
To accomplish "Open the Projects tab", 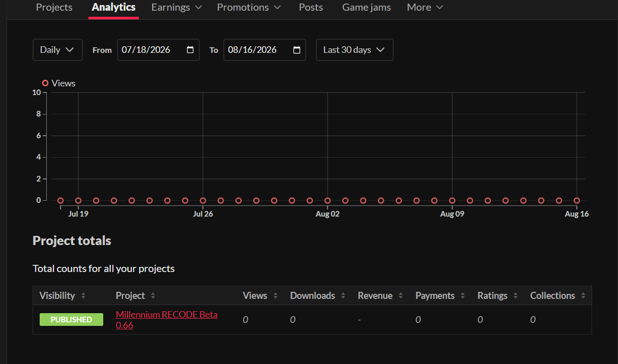I will [54, 7].
